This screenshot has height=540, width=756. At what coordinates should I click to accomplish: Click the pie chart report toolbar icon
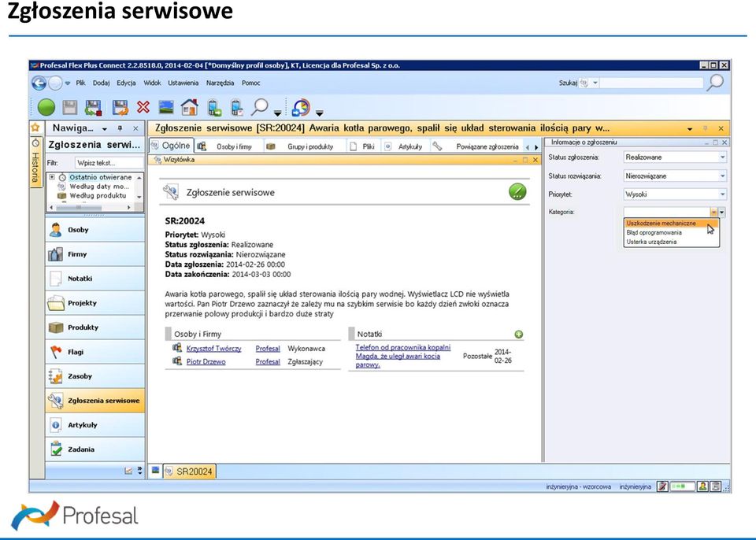[301, 107]
